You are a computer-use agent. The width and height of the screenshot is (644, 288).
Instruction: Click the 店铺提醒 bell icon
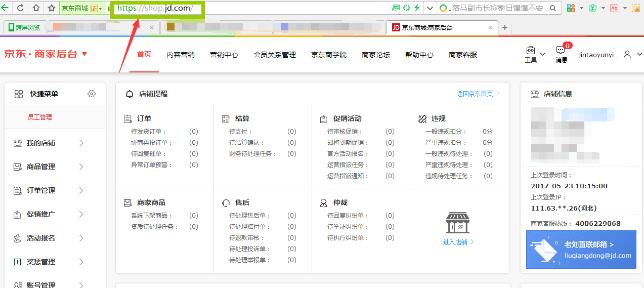click(x=130, y=94)
